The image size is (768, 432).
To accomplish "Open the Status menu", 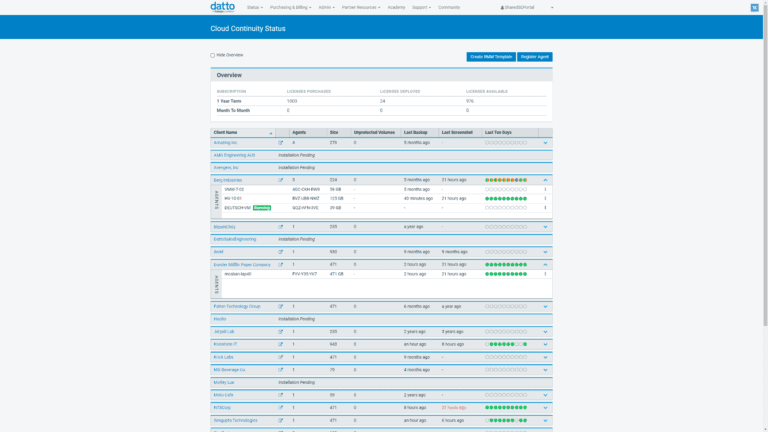I will (255, 7).
